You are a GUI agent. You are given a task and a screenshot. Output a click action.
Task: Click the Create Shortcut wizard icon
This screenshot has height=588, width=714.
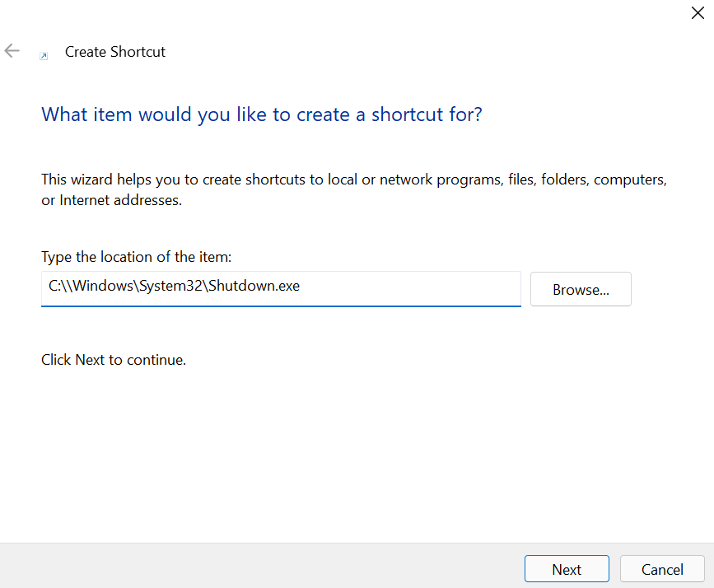pyautogui.click(x=44, y=56)
